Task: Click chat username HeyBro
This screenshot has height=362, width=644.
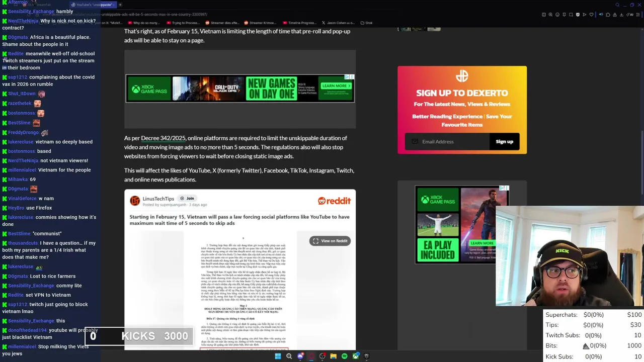Action: tap(16, 208)
